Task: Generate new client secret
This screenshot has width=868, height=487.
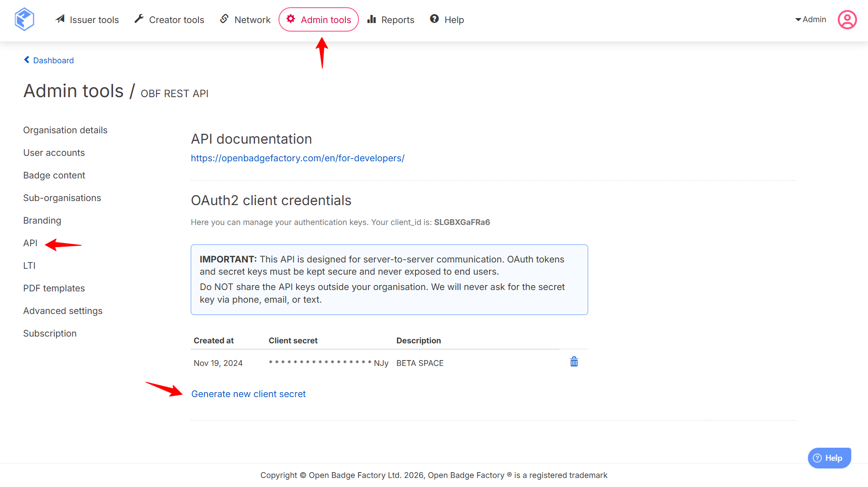Action: [x=248, y=394]
